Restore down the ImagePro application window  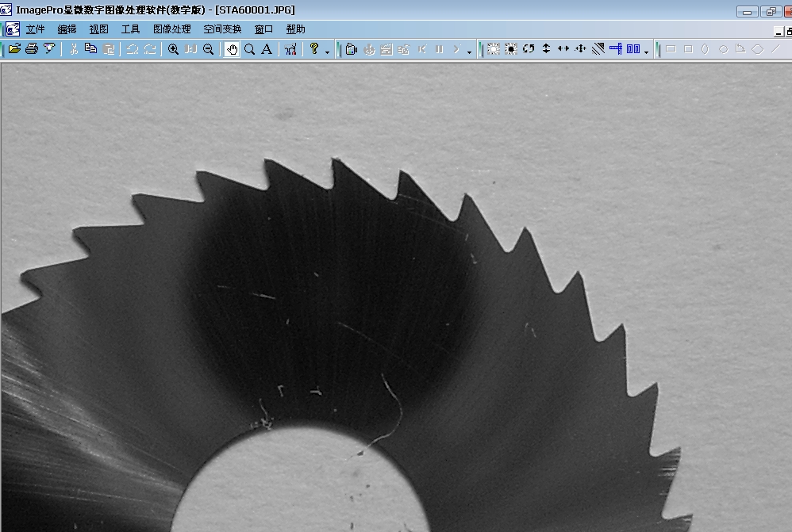tap(771, 11)
